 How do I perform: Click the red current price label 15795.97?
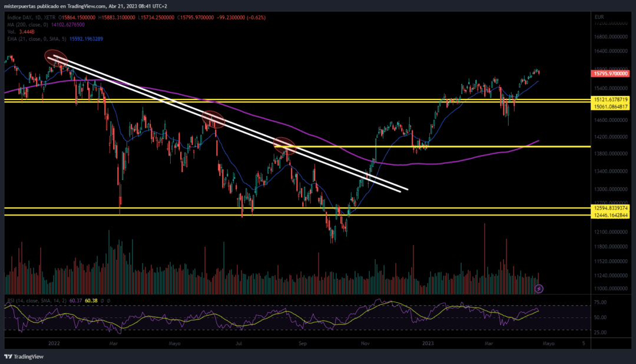click(x=609, y=74)
